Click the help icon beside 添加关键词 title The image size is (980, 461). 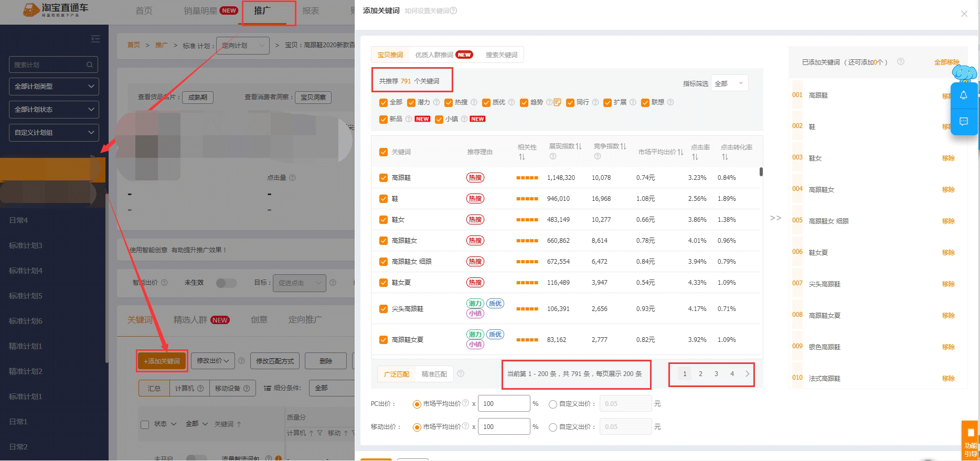453,10
